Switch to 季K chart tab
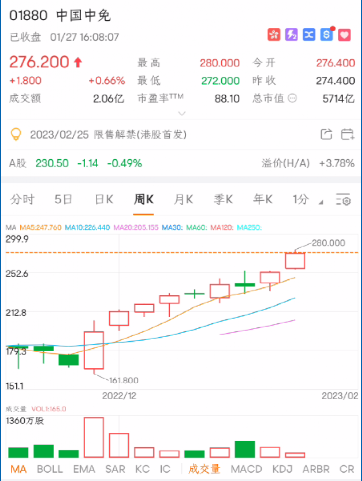The height and width of the screenshot is (481, 362). [x=223, y=199]
